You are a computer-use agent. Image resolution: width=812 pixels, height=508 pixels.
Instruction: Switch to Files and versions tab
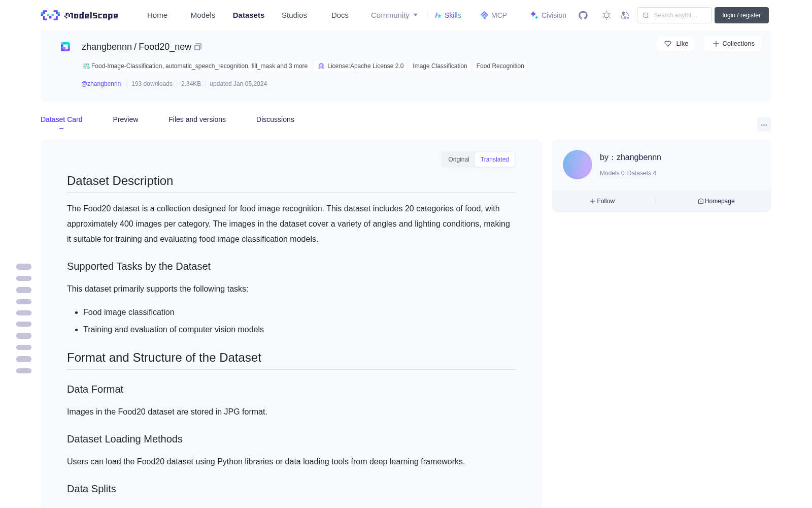click(197, 119)
